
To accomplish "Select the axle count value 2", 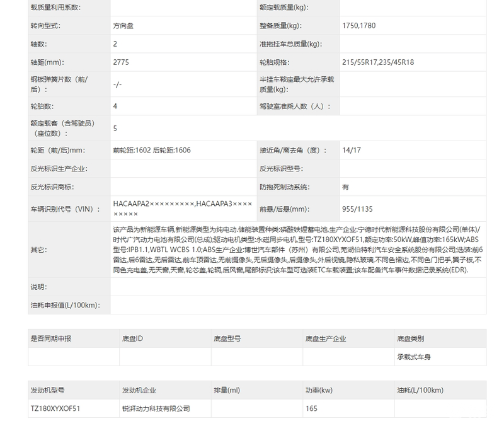I will pos(115,44).
